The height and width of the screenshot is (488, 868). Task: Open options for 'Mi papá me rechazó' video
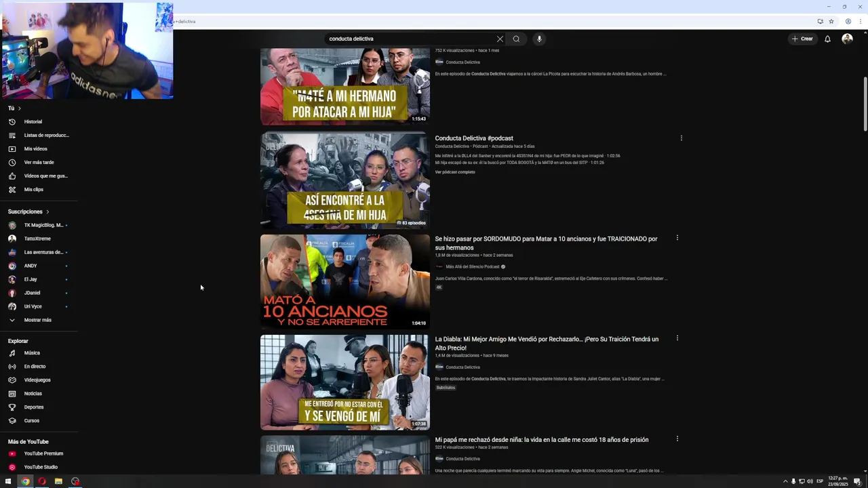pos(677,439)
